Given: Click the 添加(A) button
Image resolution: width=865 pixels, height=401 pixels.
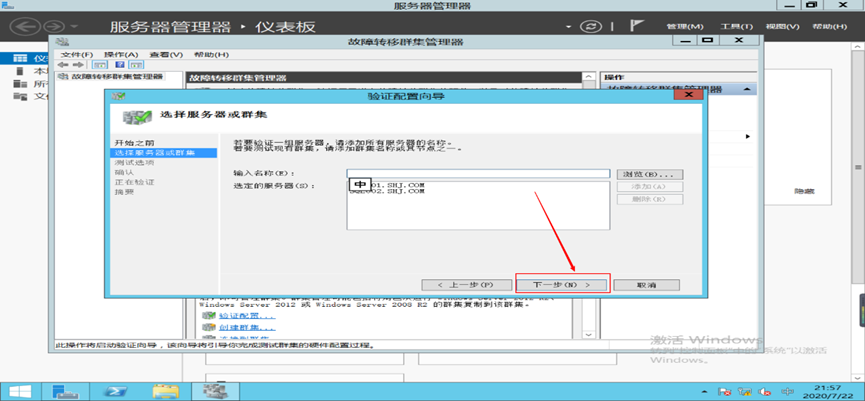Looking at the screenshot, I should [650, 186].
